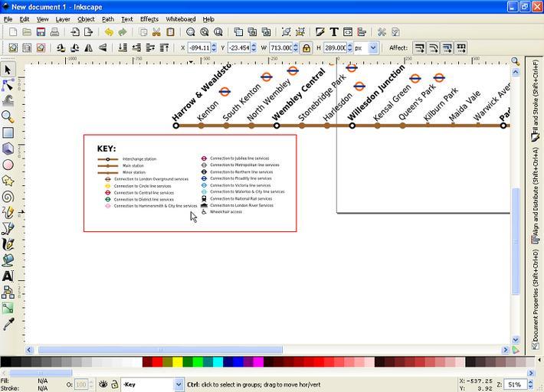This screenshot has width=544, height=392.
Task: Open the Path menu
Action: click(x=108, y=19)
